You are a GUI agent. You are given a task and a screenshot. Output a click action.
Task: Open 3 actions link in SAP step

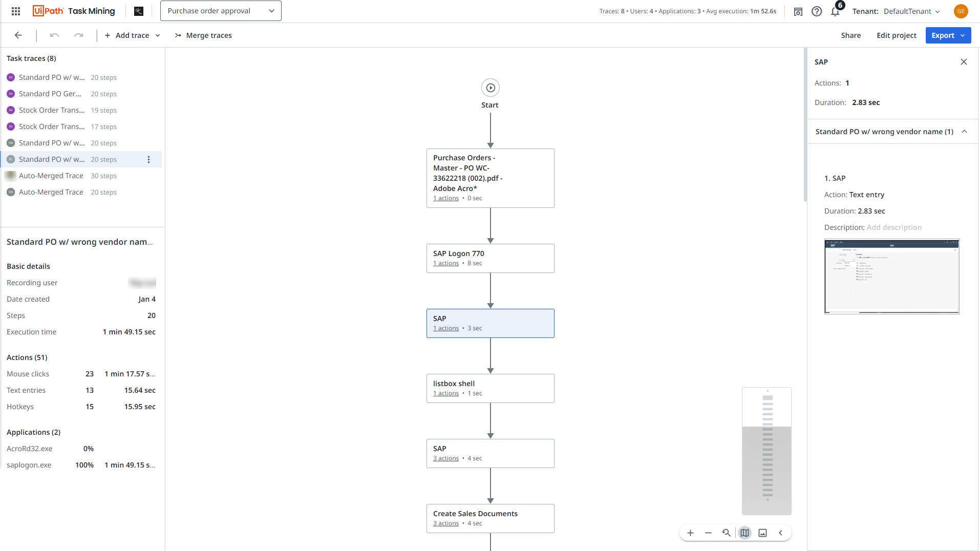tap(446, 458)
